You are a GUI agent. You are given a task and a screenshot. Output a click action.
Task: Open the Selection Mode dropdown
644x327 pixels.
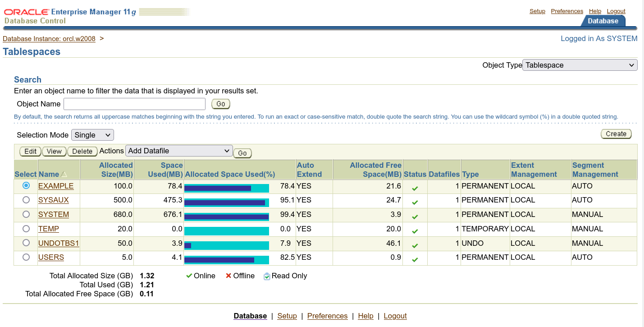[92, 135]
